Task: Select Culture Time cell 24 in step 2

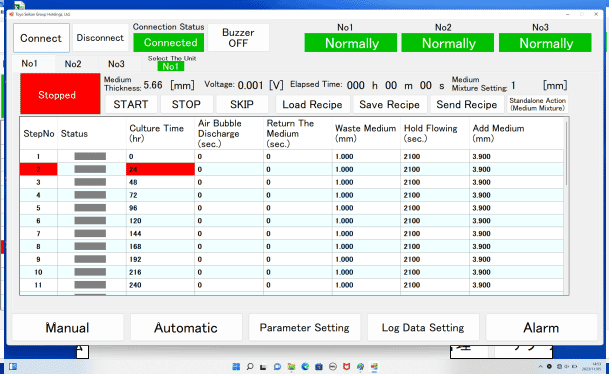Action: 160,169
